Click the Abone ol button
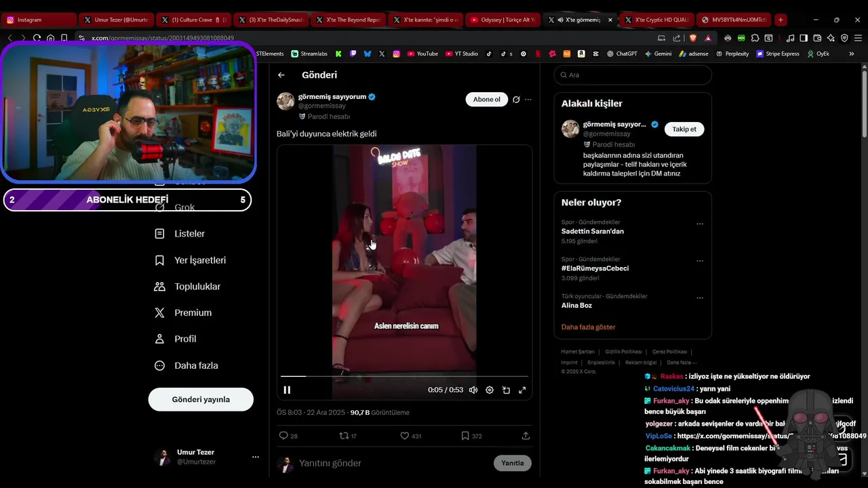The image size is (868, 488). coord(487,100)
